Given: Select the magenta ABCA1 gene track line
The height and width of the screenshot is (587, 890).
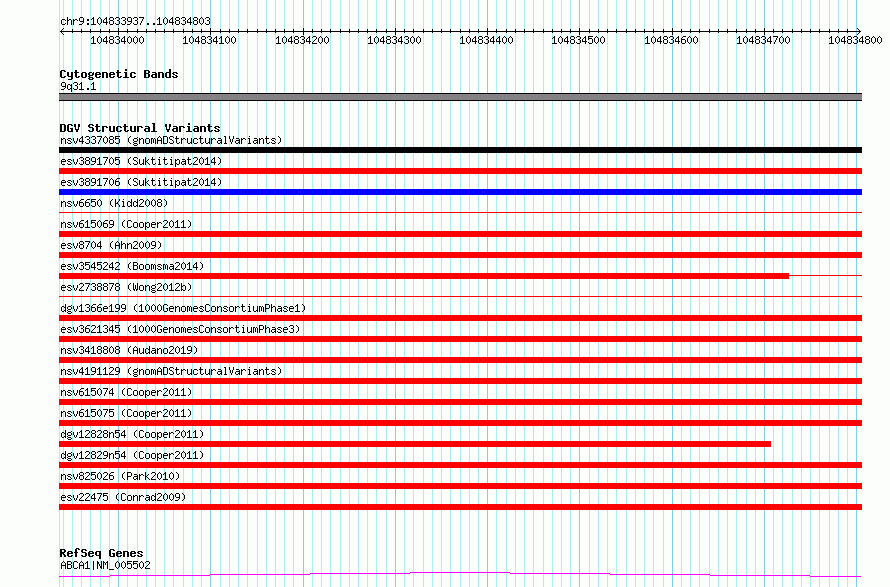Looking at the screenshot, I should [460, 575].
